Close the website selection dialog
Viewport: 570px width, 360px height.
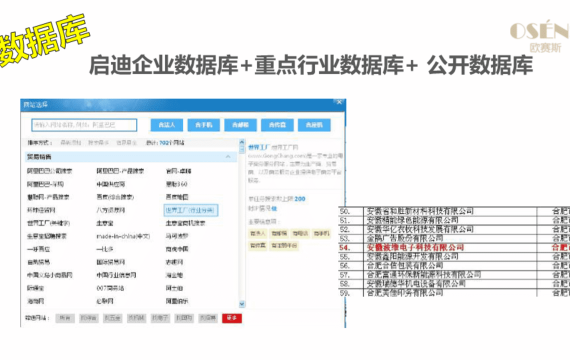339,102
